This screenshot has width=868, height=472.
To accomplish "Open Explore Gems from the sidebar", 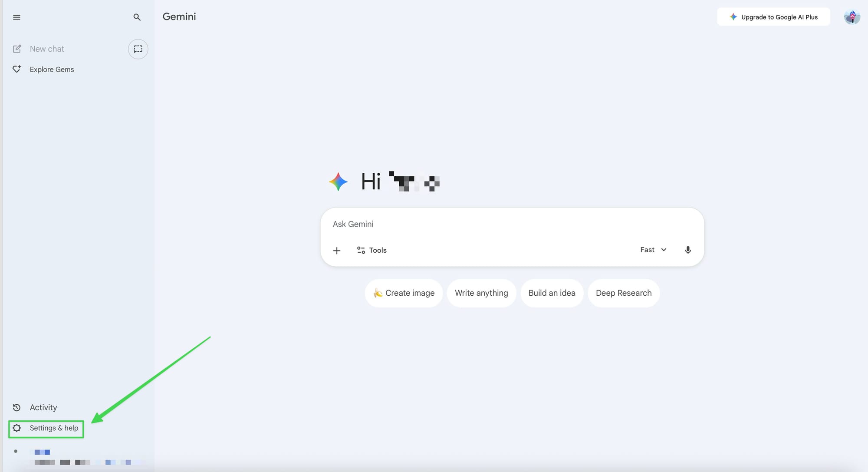I will tap(52, 69).
